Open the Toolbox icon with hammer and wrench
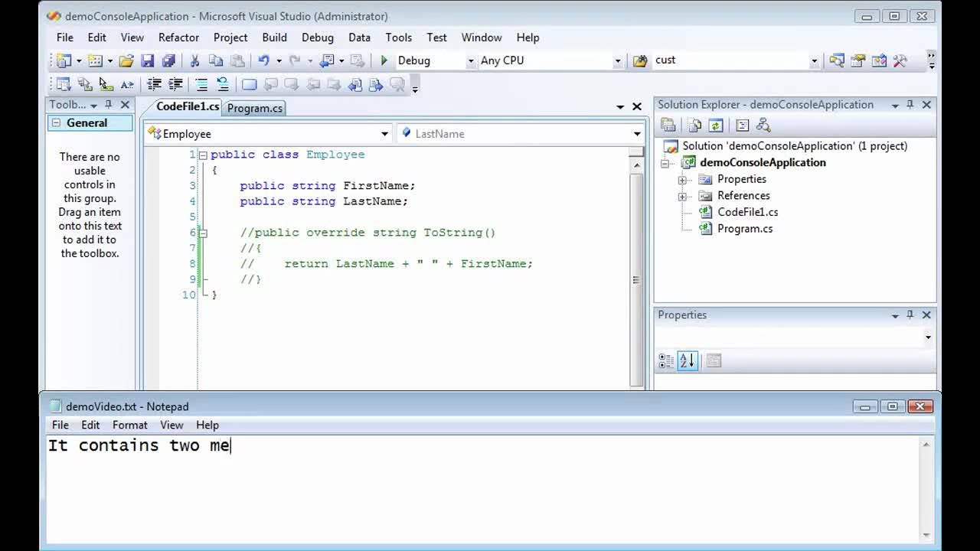Screen dimensions: 980x551 (x=900, y=60)
